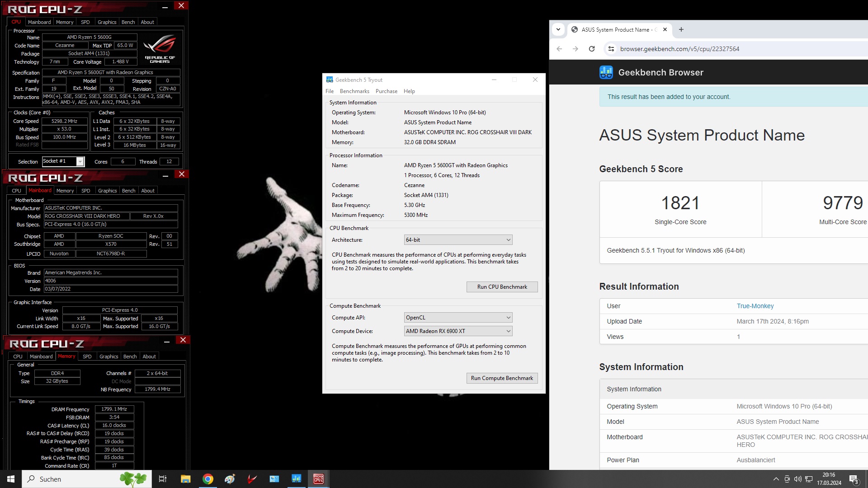Switch to SPD tab in top CPU-Z window

(85, 22)
